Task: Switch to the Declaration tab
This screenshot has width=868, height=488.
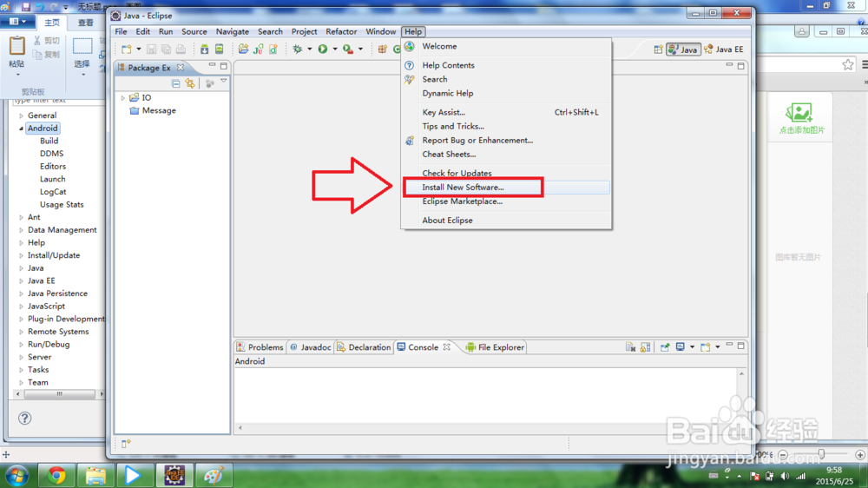Action: point(364,347)
